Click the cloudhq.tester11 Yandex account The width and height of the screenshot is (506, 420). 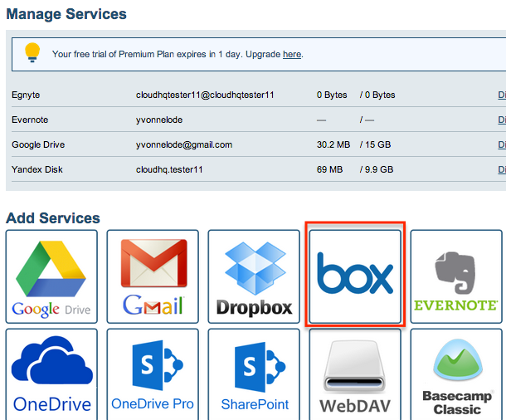click(x=170, y=169)
